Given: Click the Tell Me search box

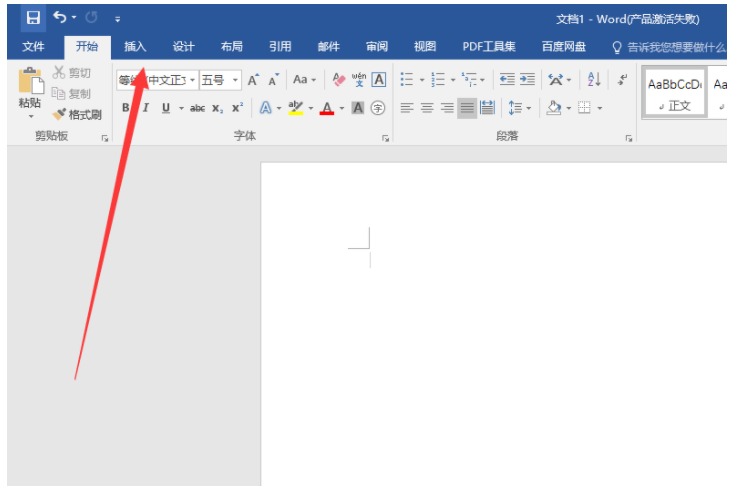Looking at the screenshot, I should click(670, 47).
